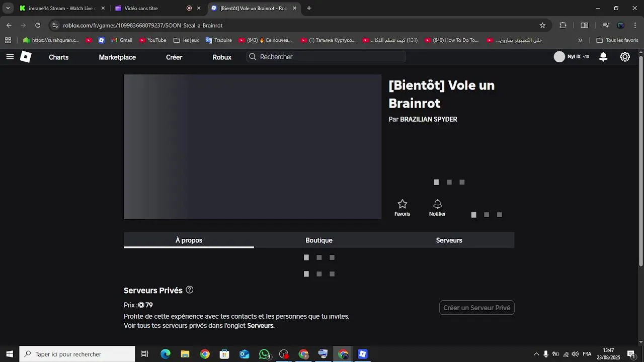Click the bold Serveurs link in description

click(260, 325)
